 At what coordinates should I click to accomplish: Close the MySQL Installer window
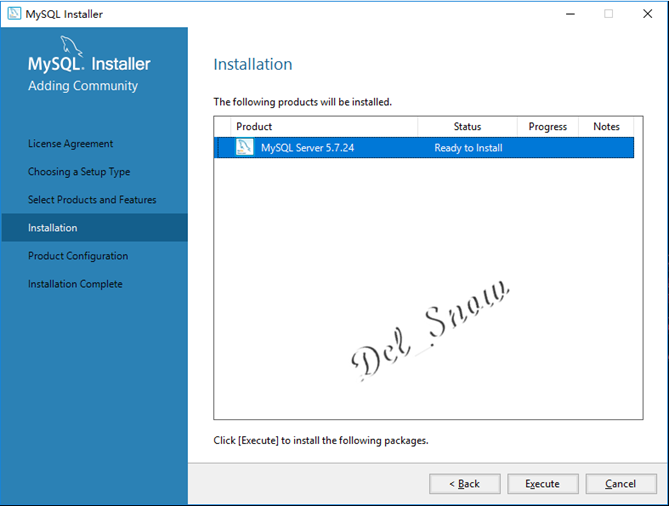point(647,14)
